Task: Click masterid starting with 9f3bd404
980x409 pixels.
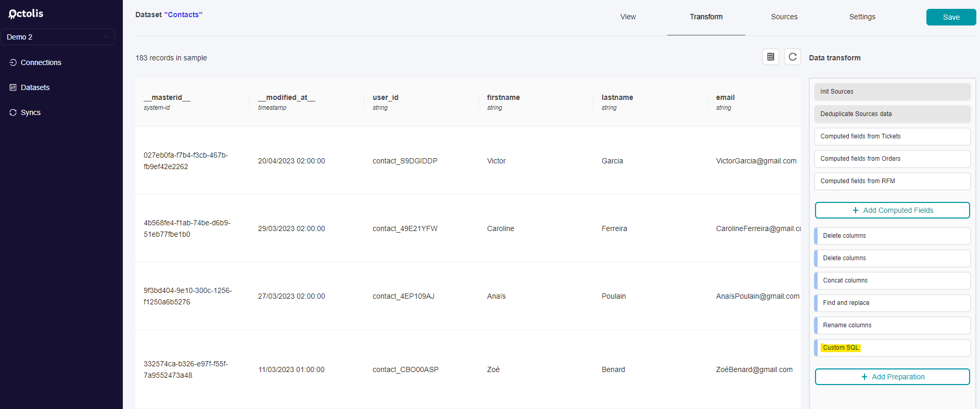Action: point(188,296)
